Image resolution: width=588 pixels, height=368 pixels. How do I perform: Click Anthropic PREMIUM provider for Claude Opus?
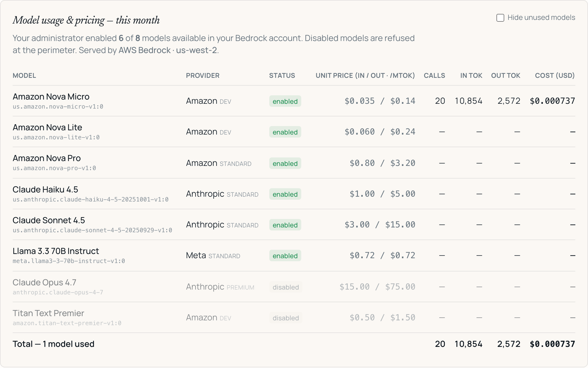point(220,287)
